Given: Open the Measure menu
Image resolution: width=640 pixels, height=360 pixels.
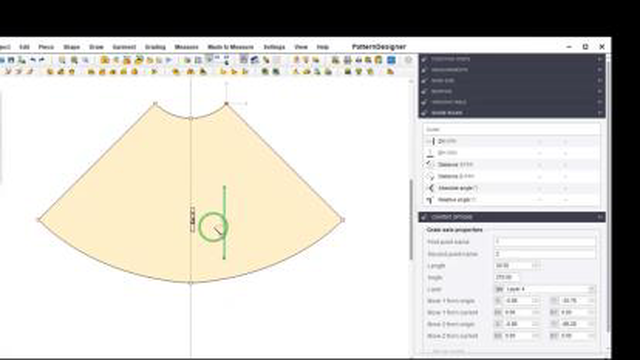Looking at the screenshot, I should [x=187, y=47].
